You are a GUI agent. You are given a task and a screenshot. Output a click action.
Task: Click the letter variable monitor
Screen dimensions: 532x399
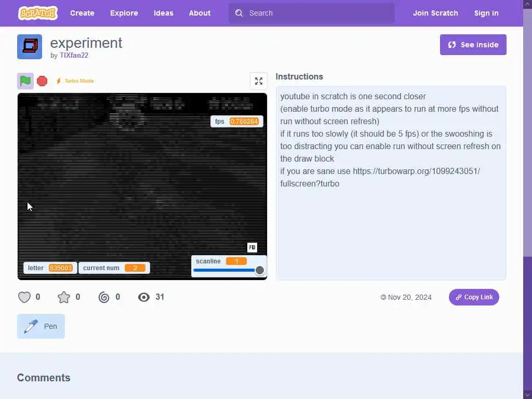[50, 268]
